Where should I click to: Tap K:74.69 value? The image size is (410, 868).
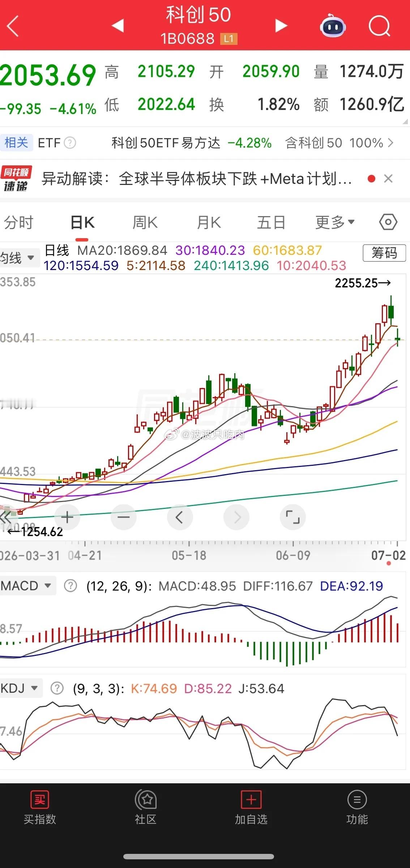(154, 688)
